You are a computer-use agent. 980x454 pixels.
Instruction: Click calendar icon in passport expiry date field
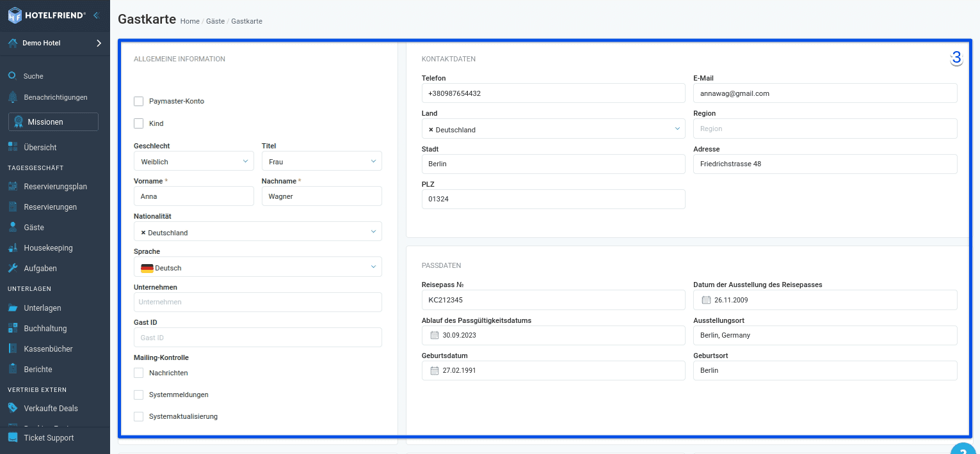point(435,335)
